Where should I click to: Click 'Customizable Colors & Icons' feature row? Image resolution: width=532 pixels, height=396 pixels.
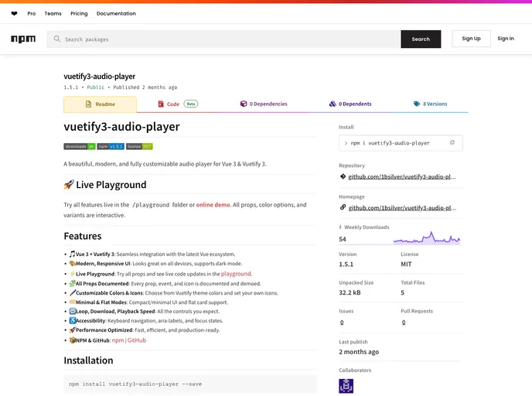point(173,292)
